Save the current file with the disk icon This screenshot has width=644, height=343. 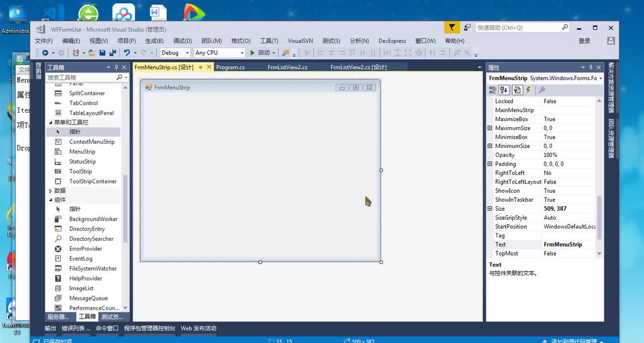[103, 53]
